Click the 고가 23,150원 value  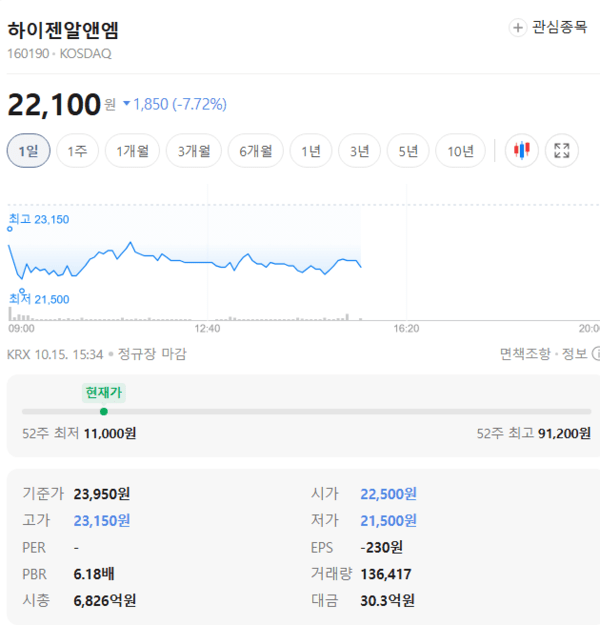click(102, 521)
